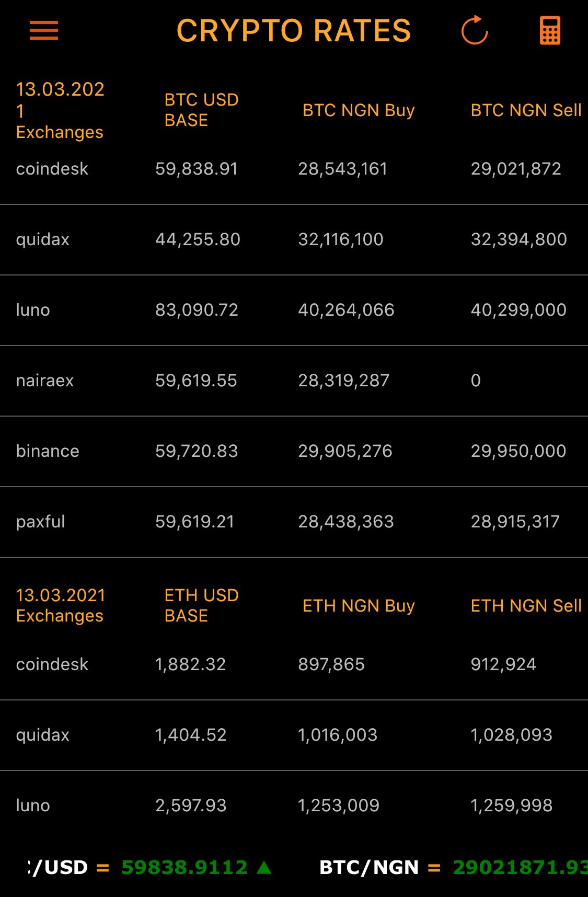
Task: Select the nairaex exchange row
Action: click(x=294, y=381)
